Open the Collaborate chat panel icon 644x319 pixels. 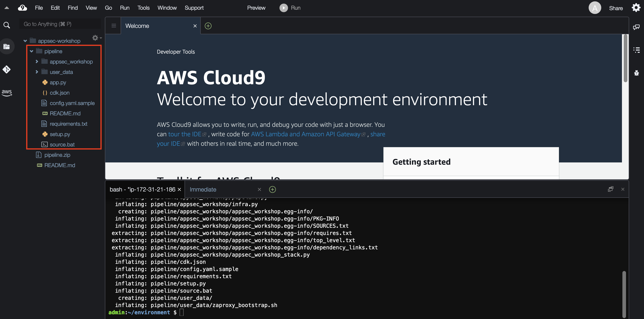pyautogui.click(x=636, y=27)
